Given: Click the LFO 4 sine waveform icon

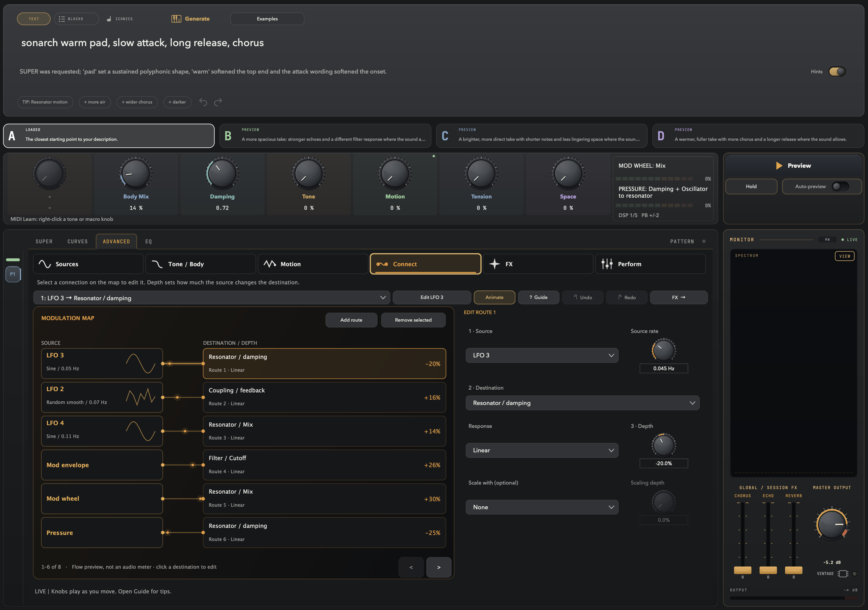Looking at the screenshot, I should coord(141,431).
